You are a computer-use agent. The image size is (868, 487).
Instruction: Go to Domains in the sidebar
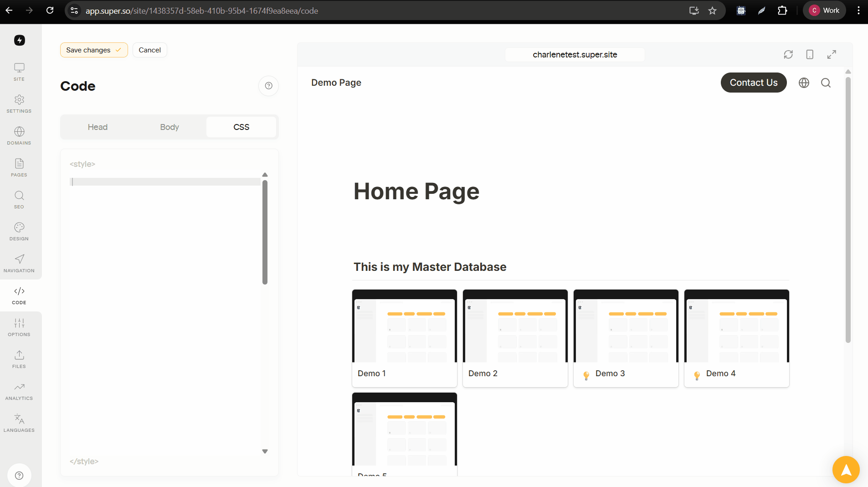tap(19, 136)
